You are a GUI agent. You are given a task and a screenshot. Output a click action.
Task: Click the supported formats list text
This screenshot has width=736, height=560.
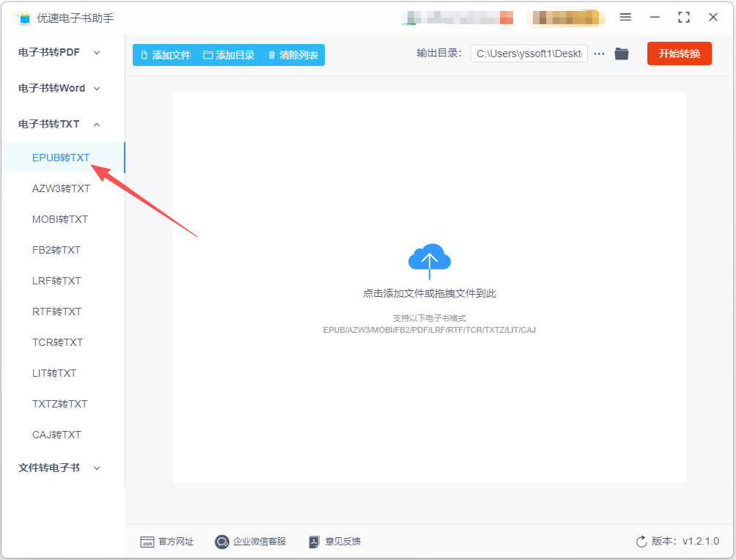[x=430, y=330]
